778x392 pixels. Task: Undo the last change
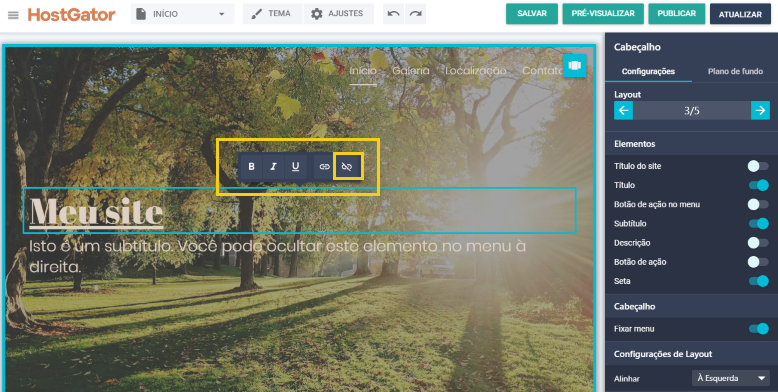393,14
